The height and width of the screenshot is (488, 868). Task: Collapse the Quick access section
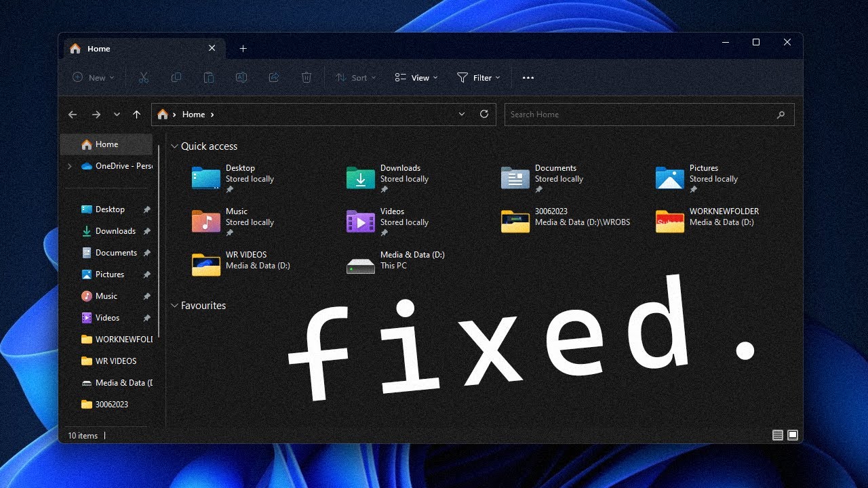tap(174, 146)
